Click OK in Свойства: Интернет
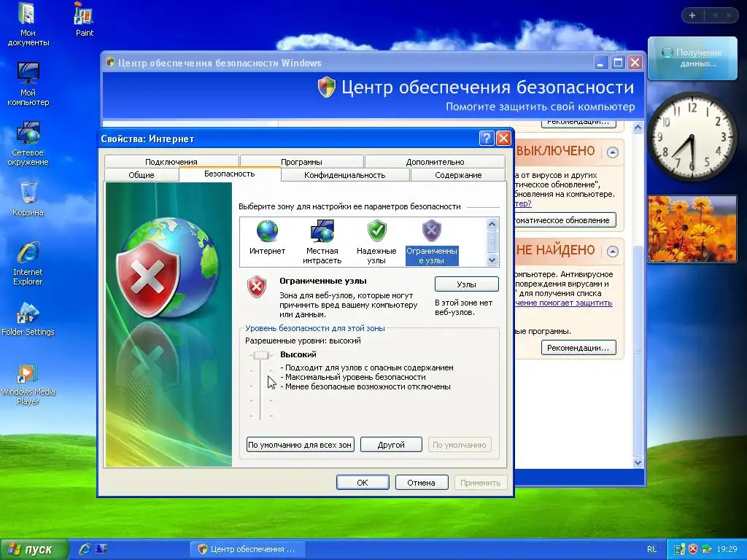 363,483
